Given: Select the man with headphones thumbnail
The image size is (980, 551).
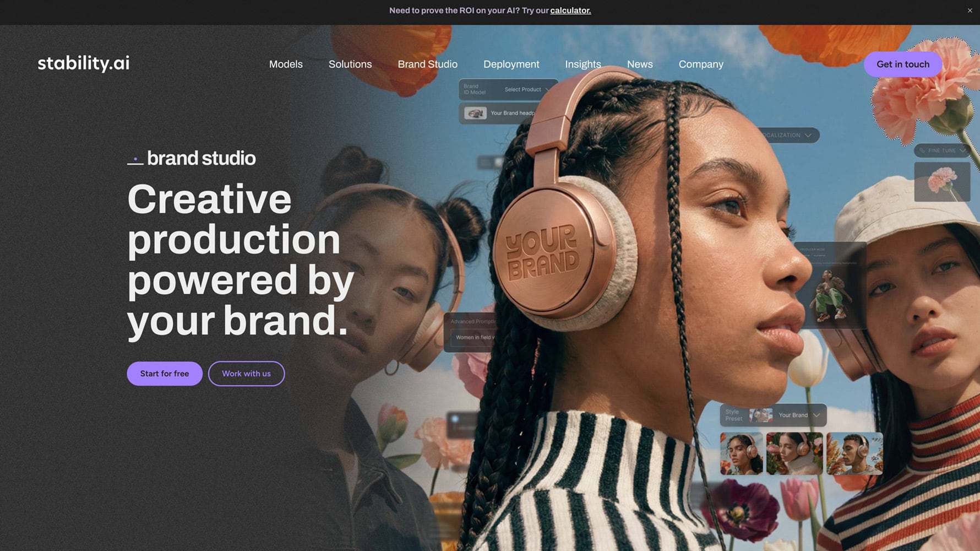Looking at the screenshot, I should point(854,453).
